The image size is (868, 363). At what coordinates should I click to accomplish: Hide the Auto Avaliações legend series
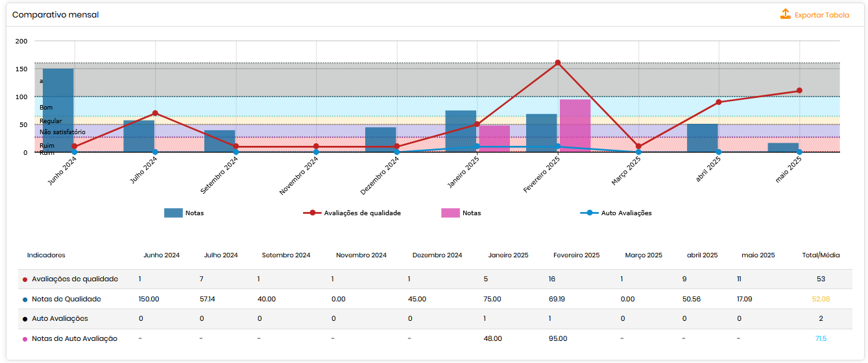pos(626,213)
